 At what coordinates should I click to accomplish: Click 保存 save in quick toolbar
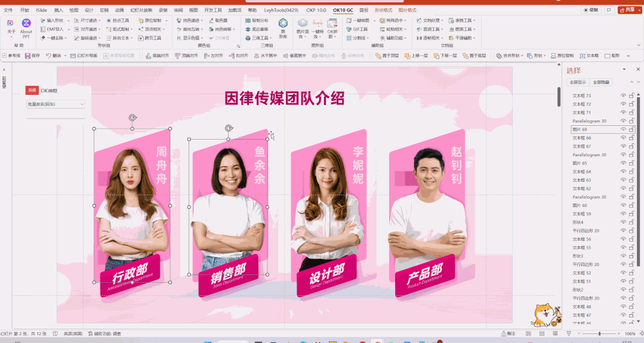[32, 55]
